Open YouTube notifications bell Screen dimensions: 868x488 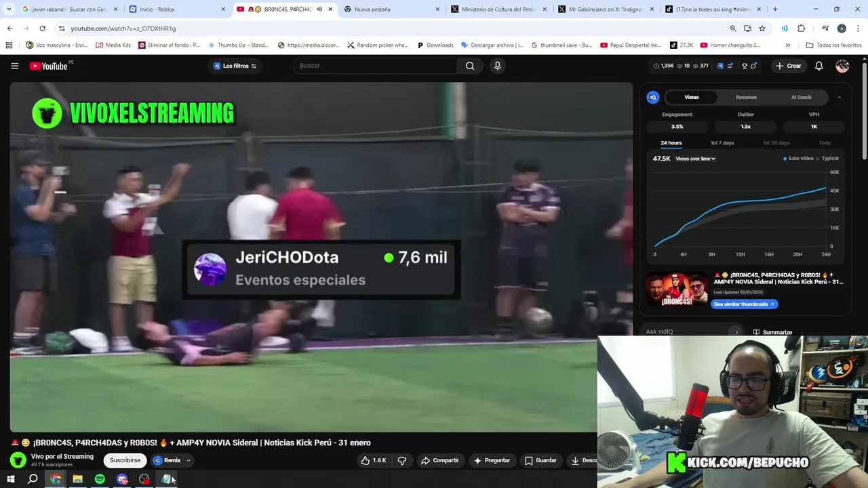click(x=819, y=66)
